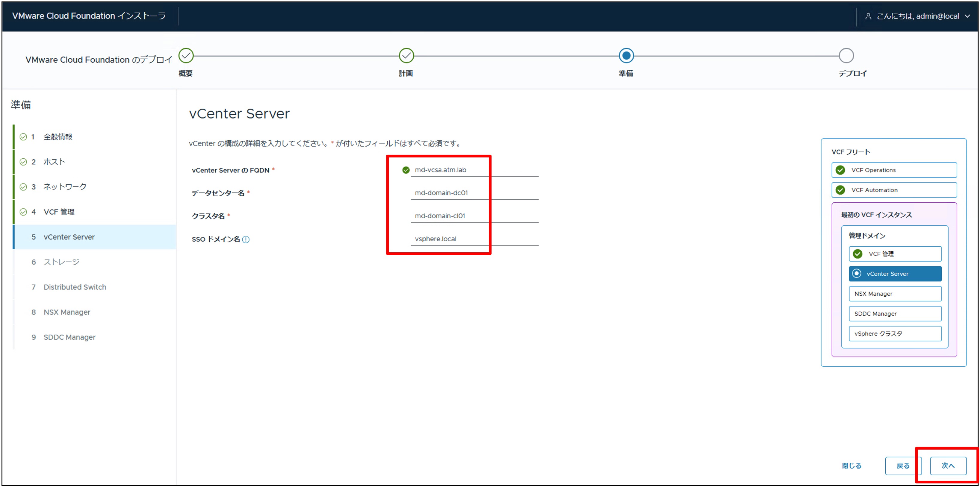Screen dimensions: 980x487
Task: Click the クラスタ名 input field
Action: 474,216
